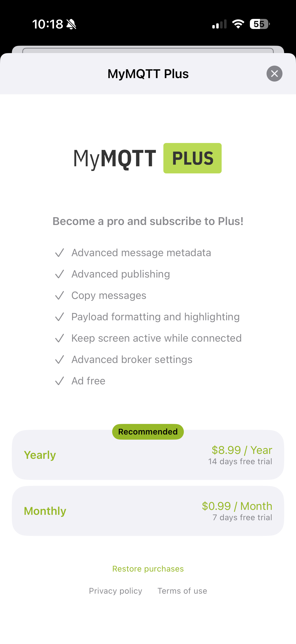Viewport: 296px width, 644px height.
Task: Open Restore purchases
Action: pyautogui.click(x=148, y=569)
